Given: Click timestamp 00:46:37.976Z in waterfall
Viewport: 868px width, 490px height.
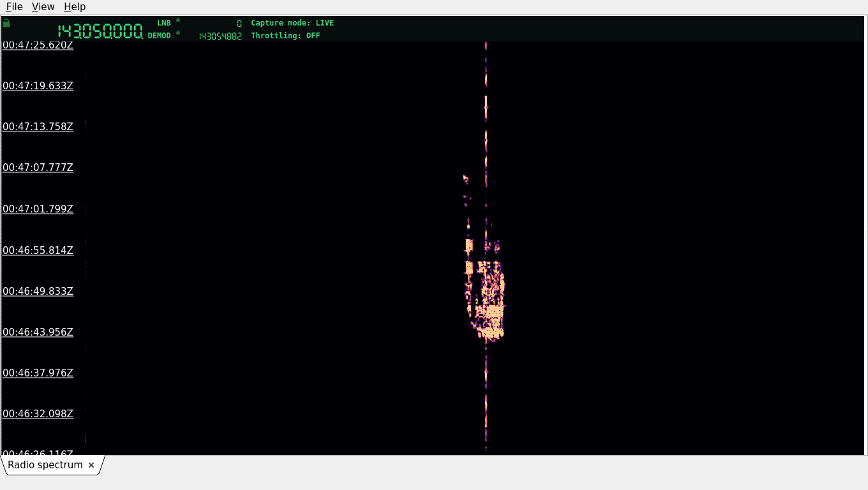Looking at the screenshot, I should pos(38,373).
